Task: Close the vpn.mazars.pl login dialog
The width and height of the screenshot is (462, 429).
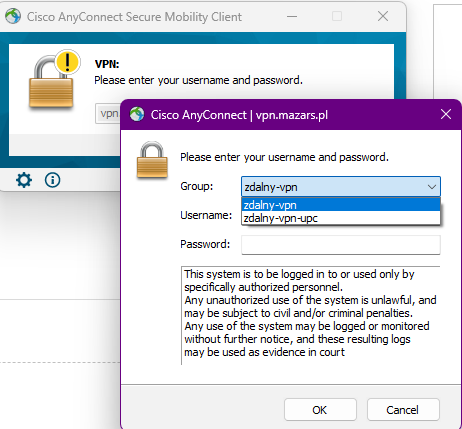Action: (x=446, y=115)
